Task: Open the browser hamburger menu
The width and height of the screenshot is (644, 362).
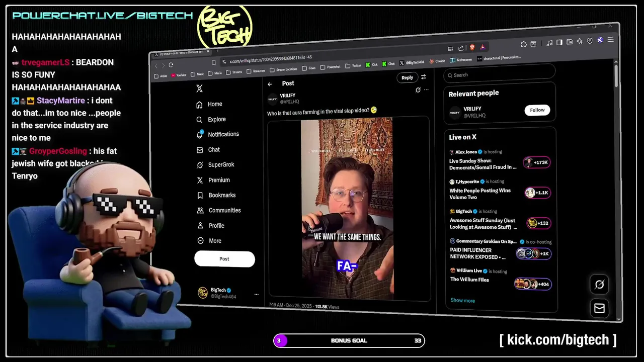Action: (610, 40)
